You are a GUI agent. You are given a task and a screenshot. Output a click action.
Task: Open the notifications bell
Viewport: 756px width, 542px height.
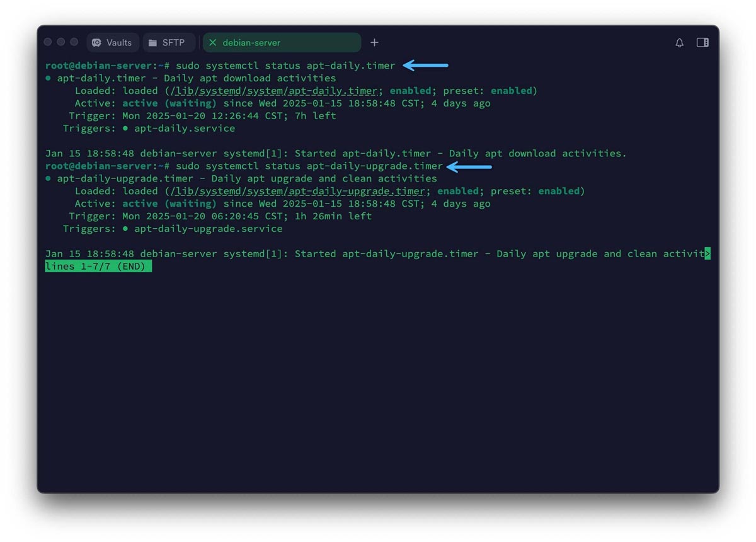(x=679, y=43)
